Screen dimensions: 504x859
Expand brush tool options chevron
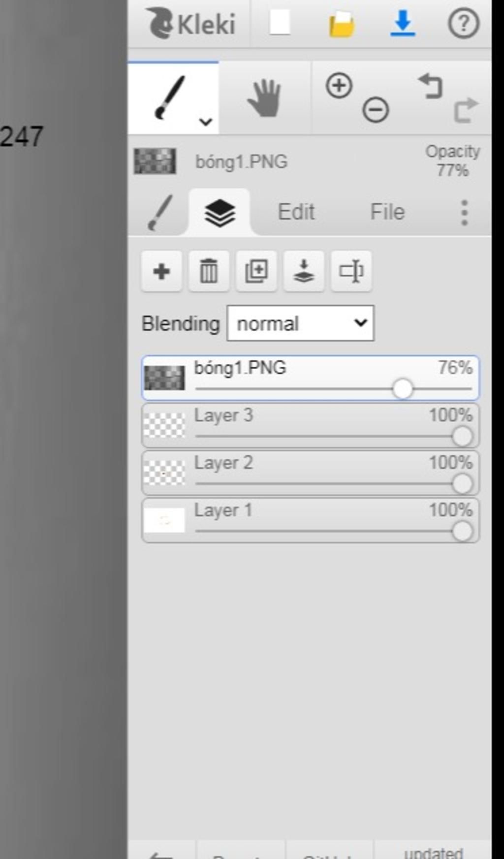[x=205, y=121]
